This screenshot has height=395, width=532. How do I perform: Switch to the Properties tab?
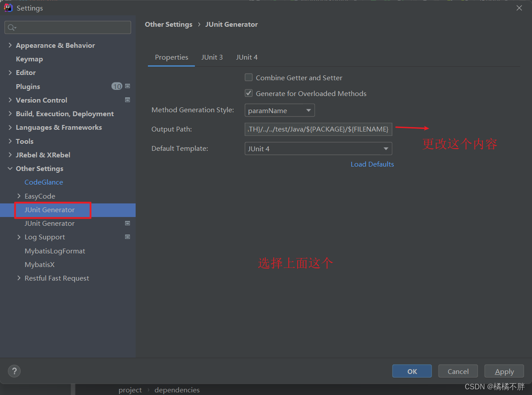point(172,57)
